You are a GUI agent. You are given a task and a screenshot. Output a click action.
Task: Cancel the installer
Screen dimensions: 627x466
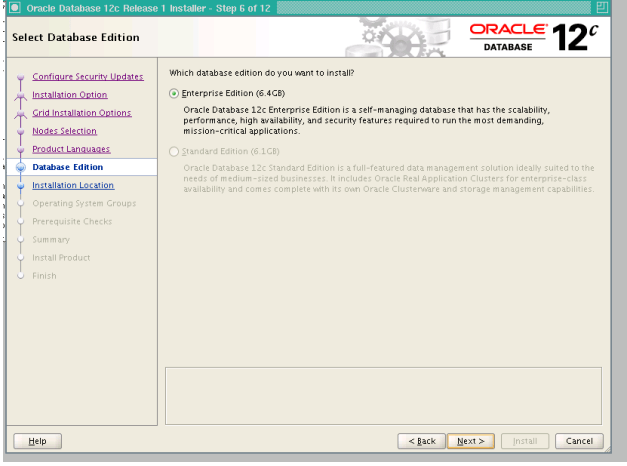[579, 441]
